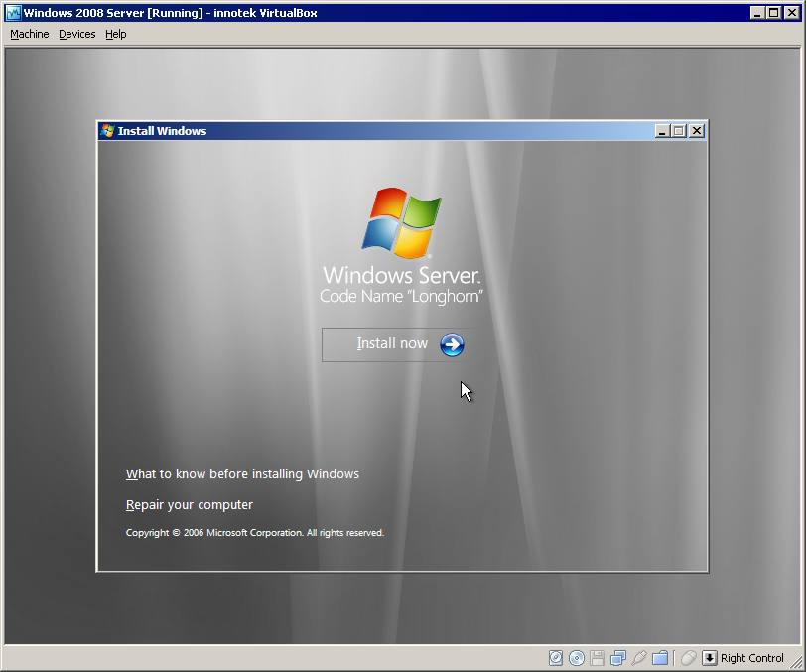Close the Install Windows dialog
The height and width of the screenshot is (672, 806).
pyautogui.click(x=697, y=131)
